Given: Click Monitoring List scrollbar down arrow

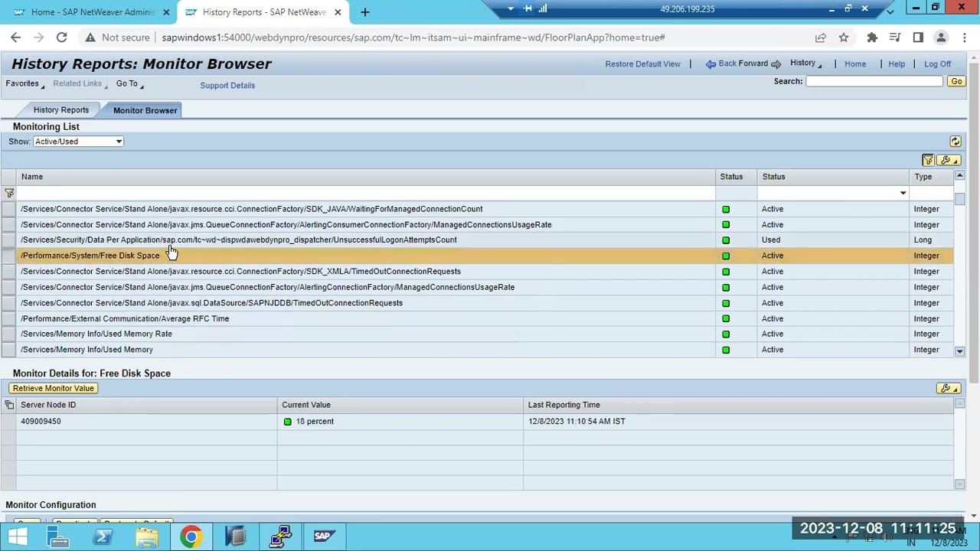Looking at the screenshot, I should coord(959,351).
